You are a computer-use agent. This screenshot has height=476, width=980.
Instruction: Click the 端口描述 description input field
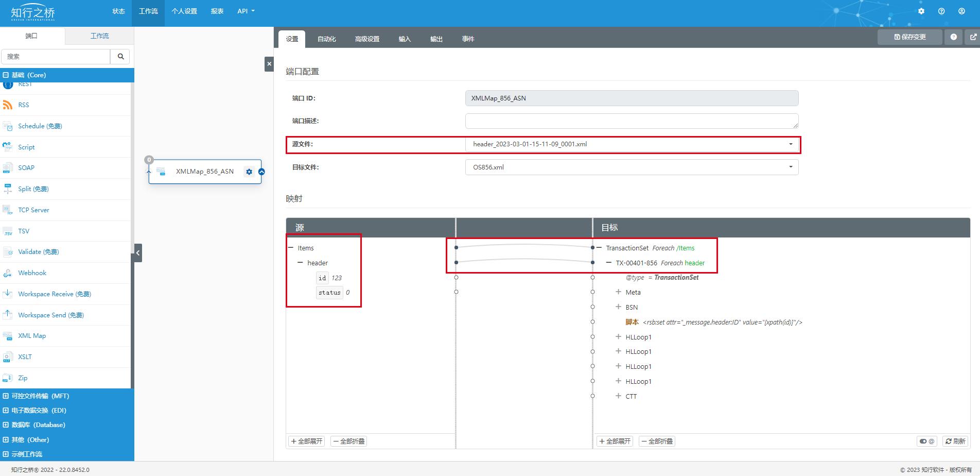pos(632,121)
